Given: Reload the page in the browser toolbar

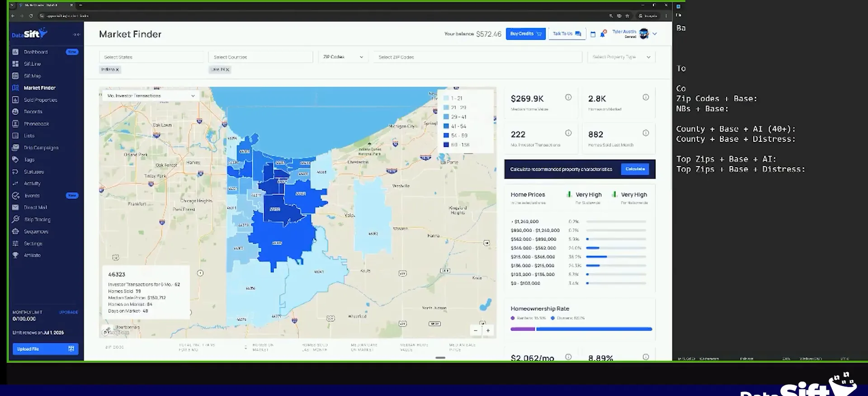Looking at the screenshot, I should (31, 16).
